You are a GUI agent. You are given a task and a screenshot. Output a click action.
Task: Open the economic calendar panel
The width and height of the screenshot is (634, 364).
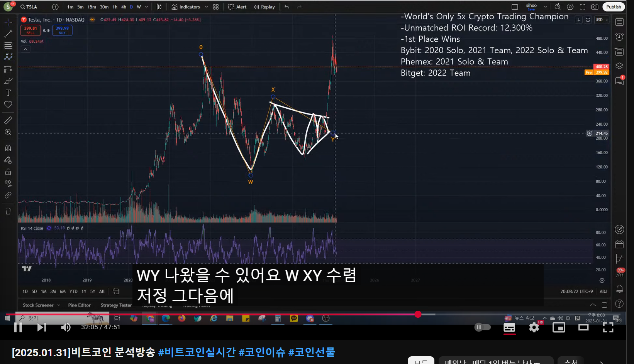(619, 244)
